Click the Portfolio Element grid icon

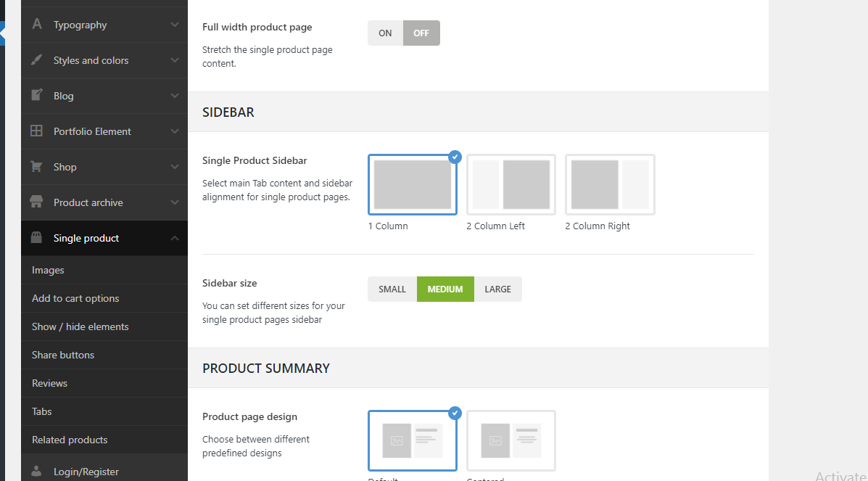click(x=36, y=131)
